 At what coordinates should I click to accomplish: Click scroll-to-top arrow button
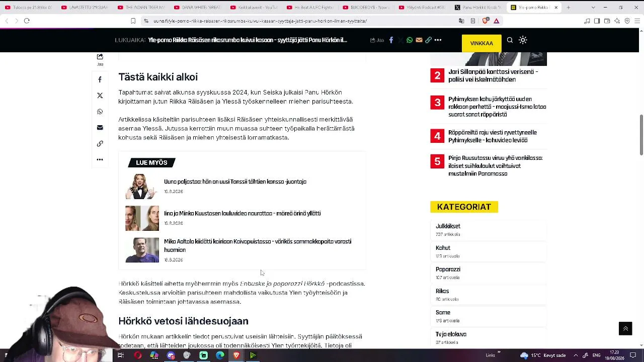click(x=625, y=328)
